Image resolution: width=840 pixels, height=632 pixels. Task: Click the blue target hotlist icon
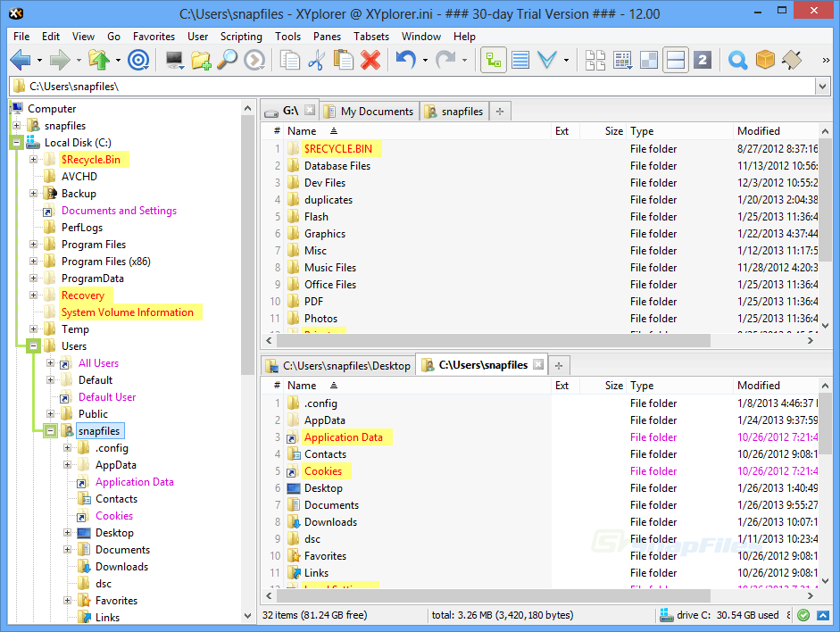pyautogui.click(x=138, y=60)
